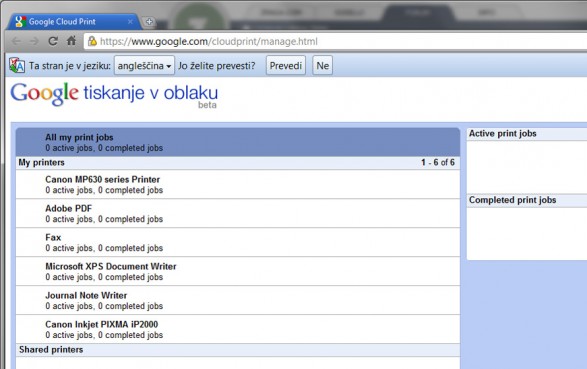Screen dimensions: 587x369
Task: Select Microsoft XPS Document Writer
Action: pos(238,271)
